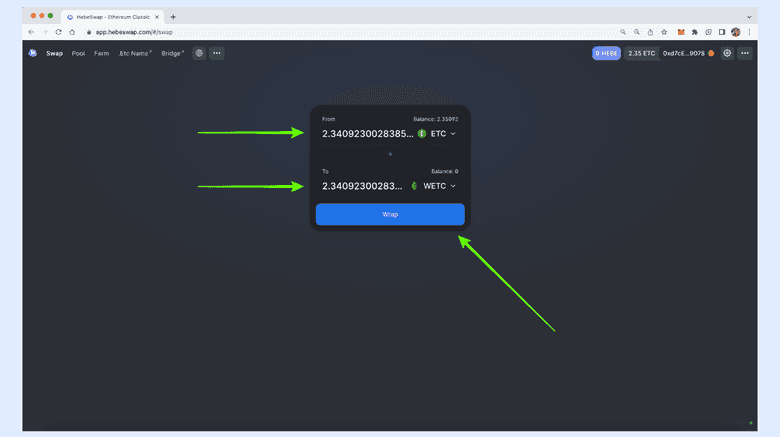Open the browser Extensions puzzle icon
The image size is (780, 437).
tap(695, 32)
